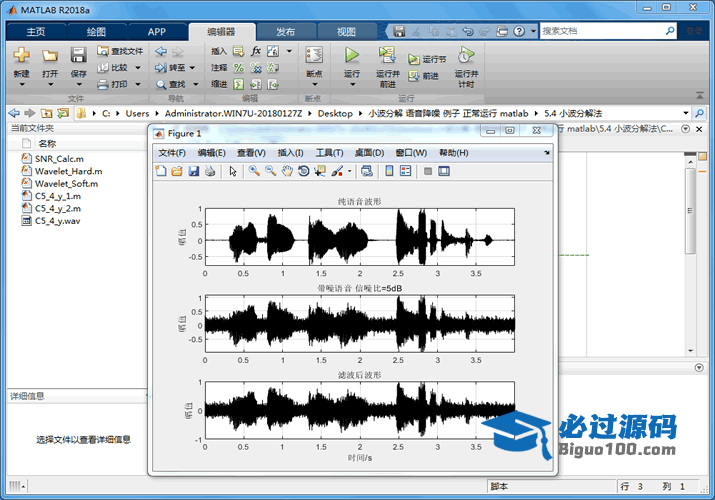The height and width of the screenshot is (500, 715).
Task: Open Help (帮助) menu in Figure 1
Action: click(x=454, y=153)
